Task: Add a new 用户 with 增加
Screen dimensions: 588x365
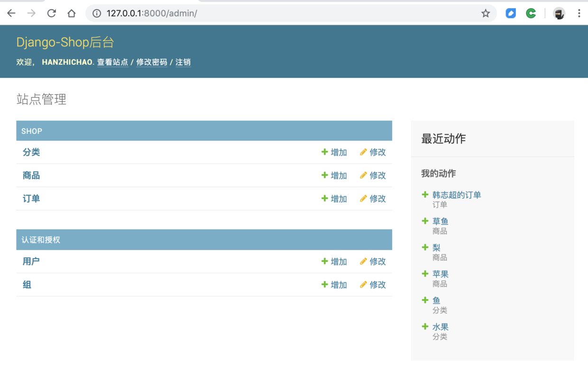Action: [334, 262]
